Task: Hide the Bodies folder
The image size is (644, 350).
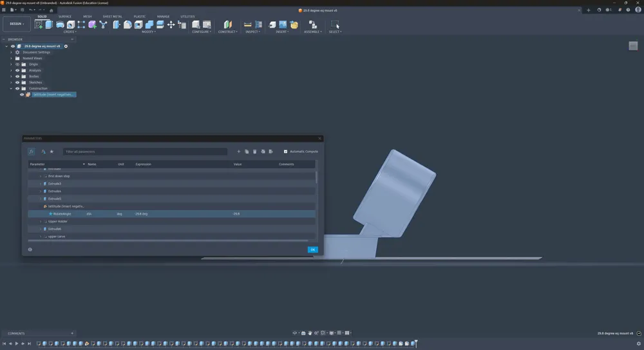Action: tap(17, 77)
